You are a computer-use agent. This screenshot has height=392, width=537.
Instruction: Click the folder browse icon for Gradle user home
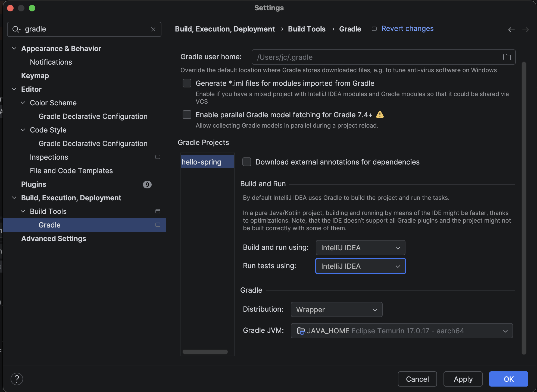click(x=507, y=57)
